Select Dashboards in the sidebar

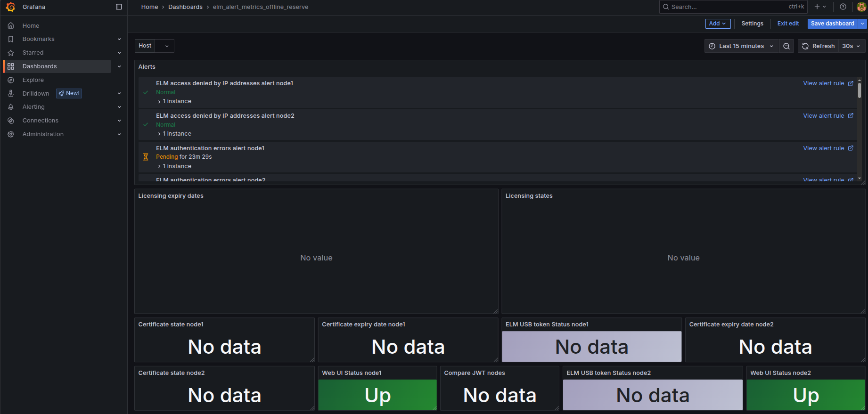pos(40,66)
